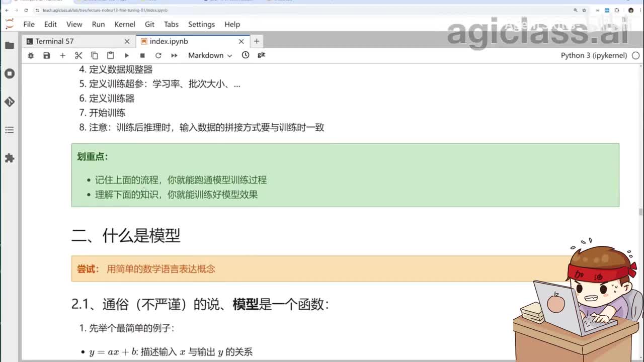The image size is (644, 362).
Task: Click the line 1. 先举个最简单的例子
Action: point(127,328)
